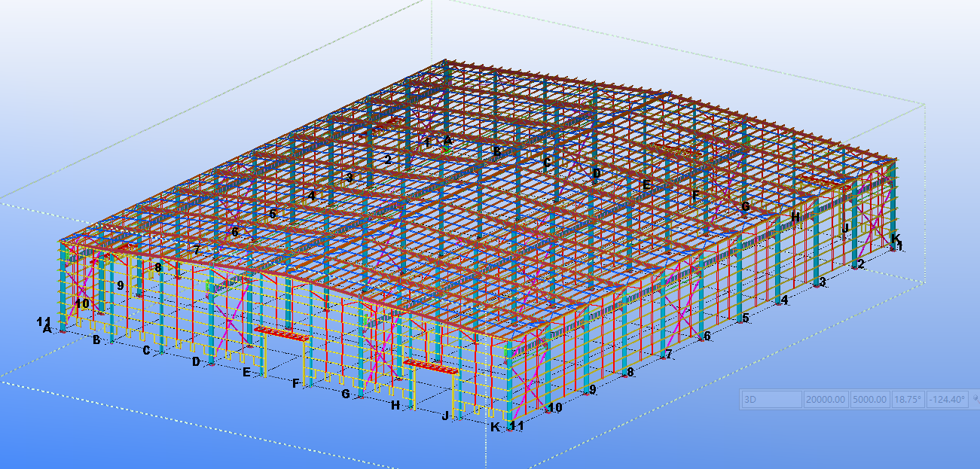The image size is (980, 469).
Task: Select the 20000.00 value box
Action: (x=826, y=400)
